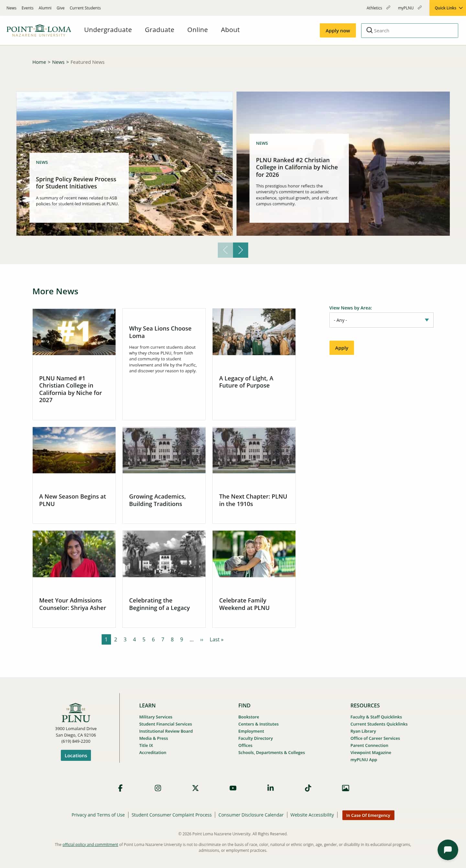Open the View News by Area dropdown
This screenshot has width=466, height=868.
[x=381, y=320]
